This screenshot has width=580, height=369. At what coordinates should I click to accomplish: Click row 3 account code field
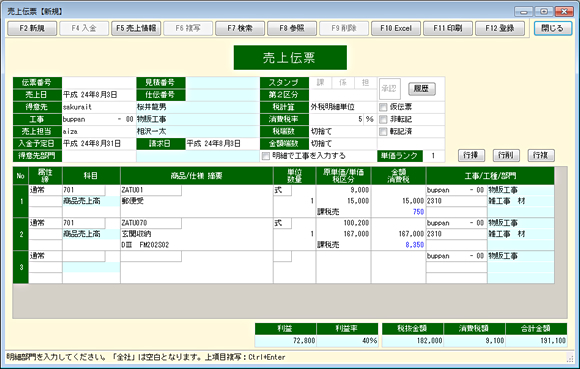tap(84, 256)
